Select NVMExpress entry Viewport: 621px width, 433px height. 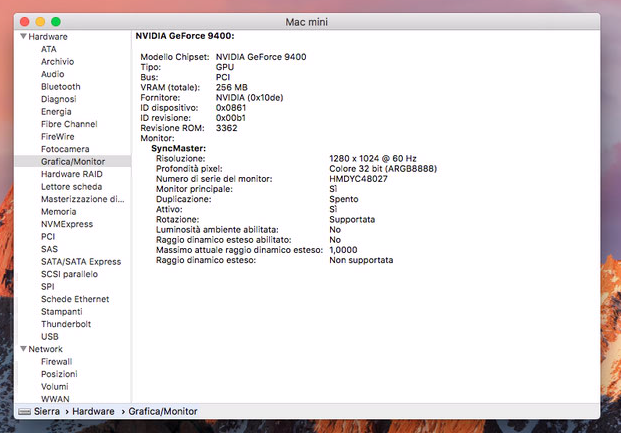pos(67,224)
